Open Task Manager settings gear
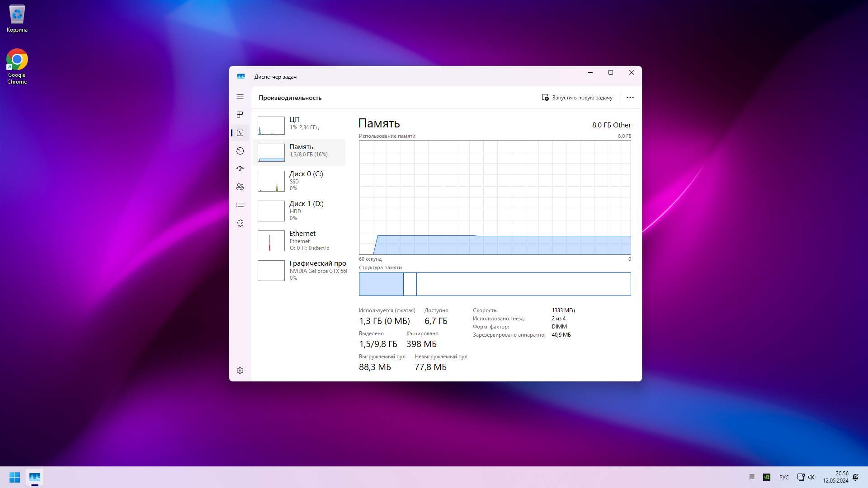The image size is (868, 488). [x=240, y=371]
